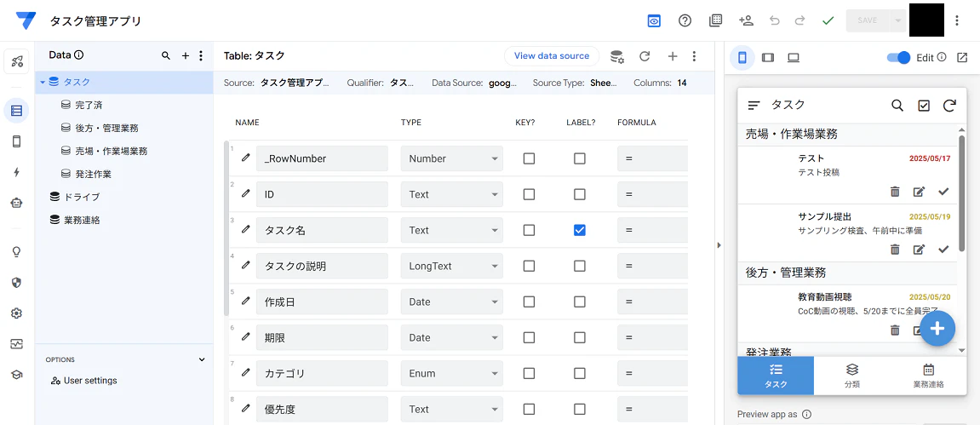Regenerate table schema with refresh icon
This screenshot has height=425, width=980.
click(x=645, y=56)
